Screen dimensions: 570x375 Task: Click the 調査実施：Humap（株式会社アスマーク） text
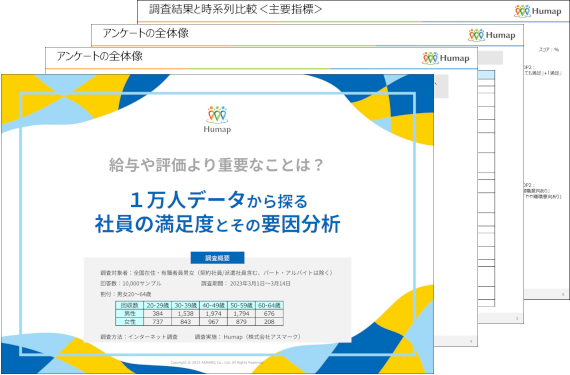click(x=248, y=337)
